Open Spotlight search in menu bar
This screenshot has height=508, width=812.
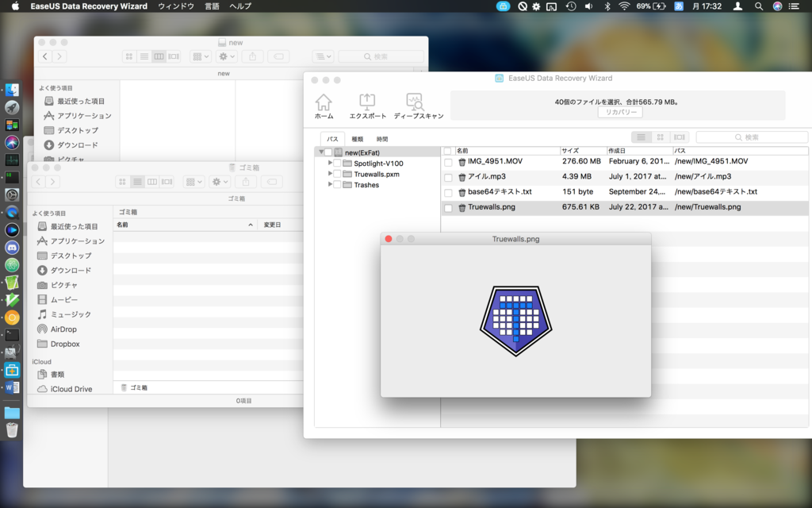click(759, 6)
